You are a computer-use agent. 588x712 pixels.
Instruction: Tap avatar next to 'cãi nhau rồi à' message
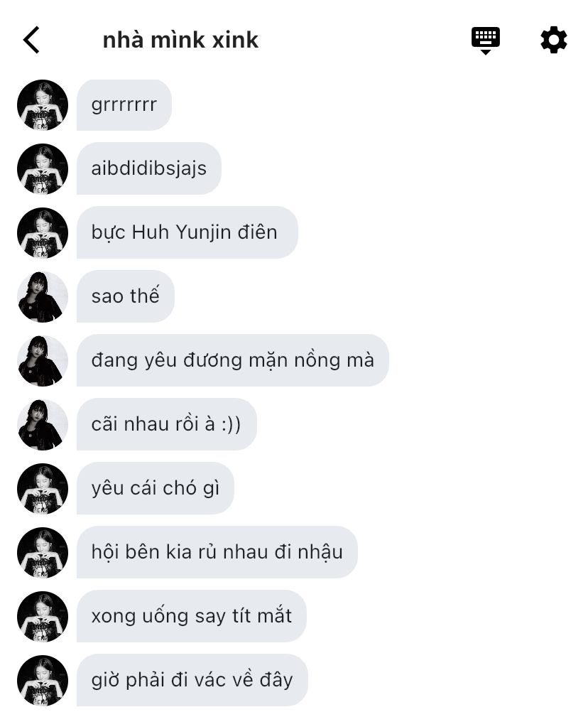pyautogui.click(x=43, y=424)
